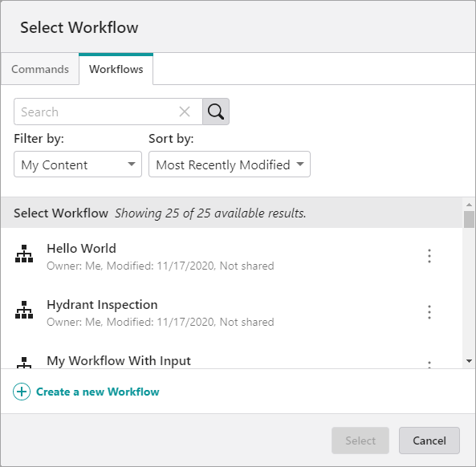Screen dimensions: 476x467
Task: Click the Hello World workflow icon
Action: pyautogui.click(x=24, y=254)
